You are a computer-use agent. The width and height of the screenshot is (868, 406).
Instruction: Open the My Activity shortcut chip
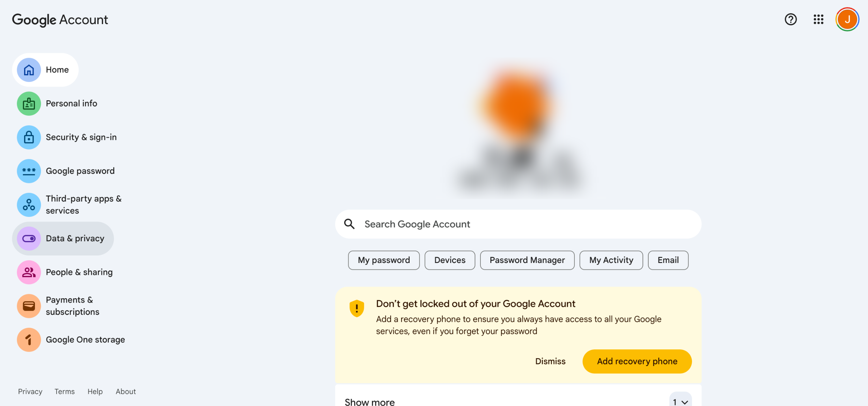coord(611,260)
